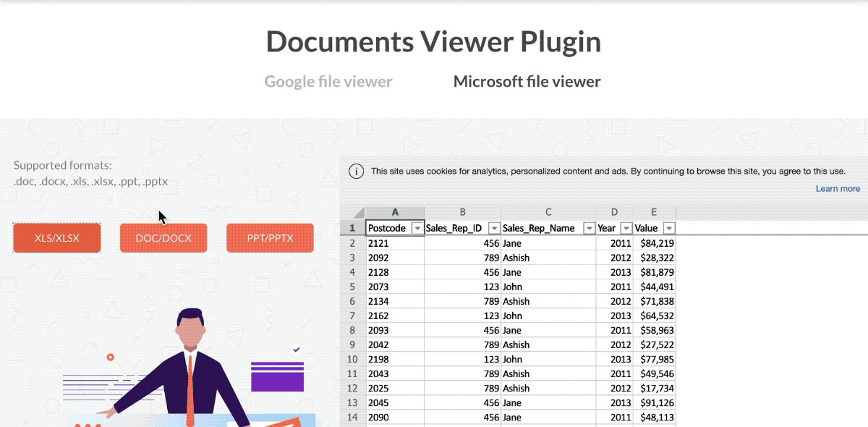Click cell containing value $84,219
This screenshot has height=427, width=868.
(655, 243)
